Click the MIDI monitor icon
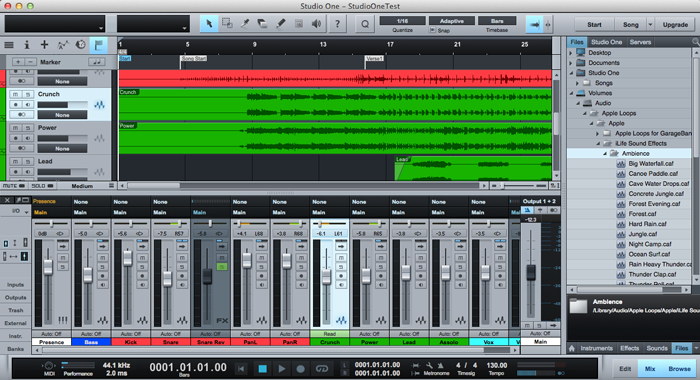This screenshot has width=700, height=380. coord(49,366)
